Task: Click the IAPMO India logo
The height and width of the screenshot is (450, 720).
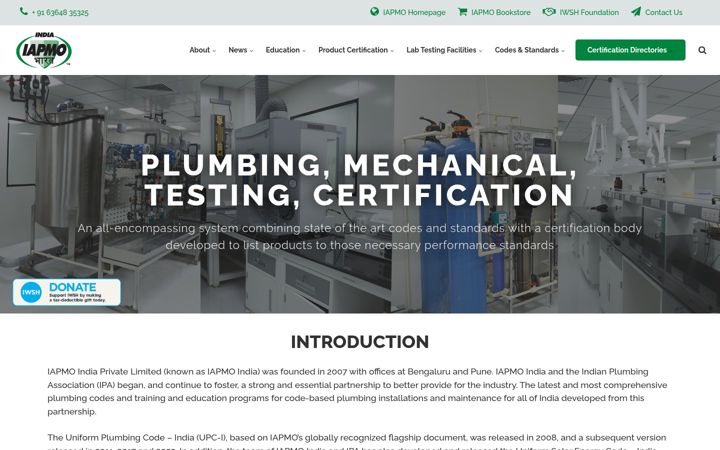Action: point(44,50)
